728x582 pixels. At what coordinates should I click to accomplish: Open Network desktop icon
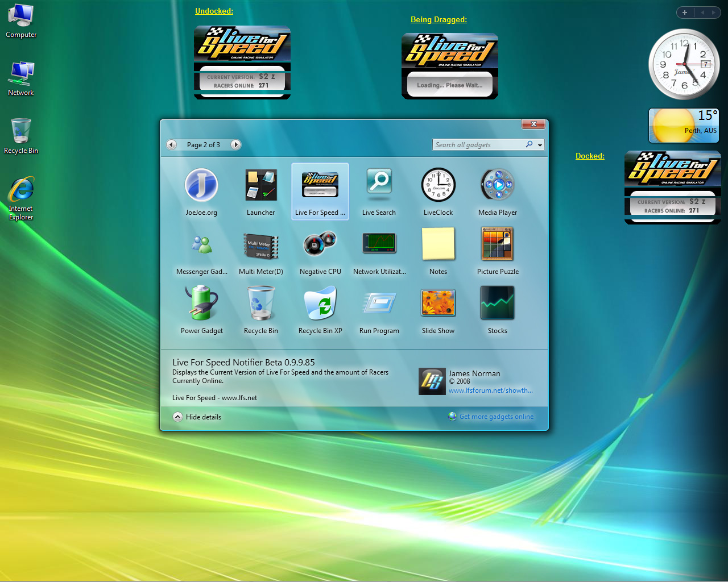21,79
